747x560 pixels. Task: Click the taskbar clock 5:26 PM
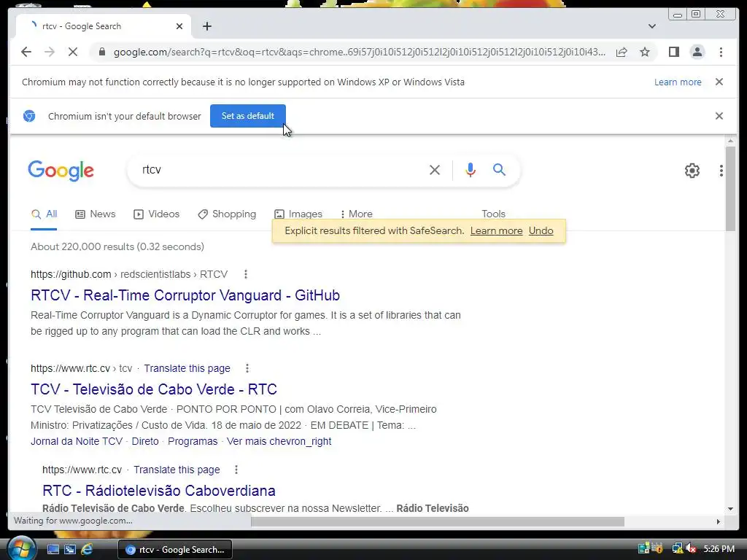click(719, 549)
